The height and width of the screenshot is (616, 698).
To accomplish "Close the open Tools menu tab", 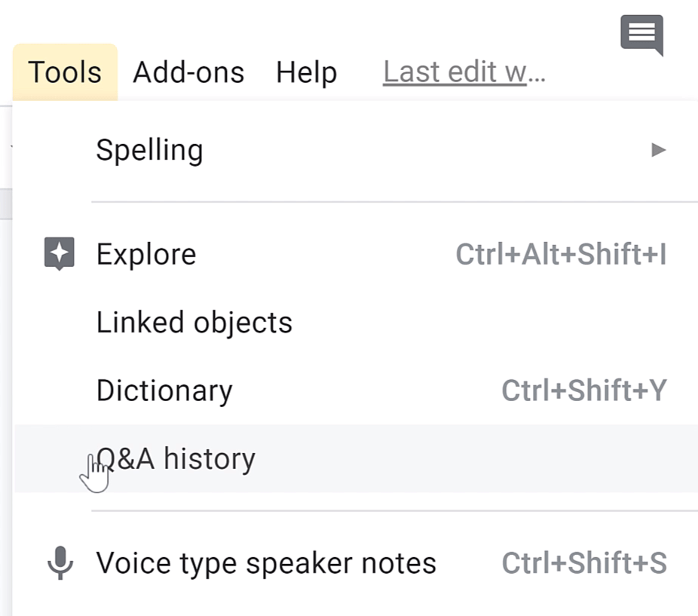I will click(x=65, y=72).
